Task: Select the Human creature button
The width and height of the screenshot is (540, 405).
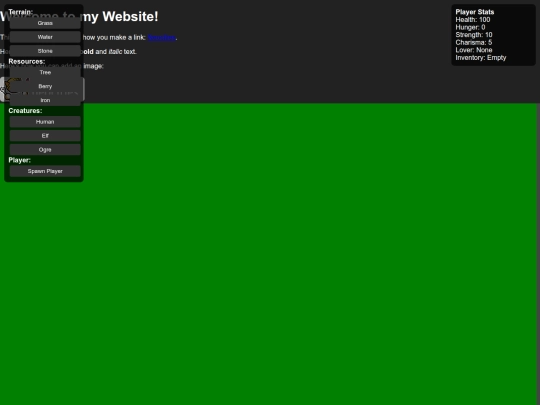Action: [45, 122]
